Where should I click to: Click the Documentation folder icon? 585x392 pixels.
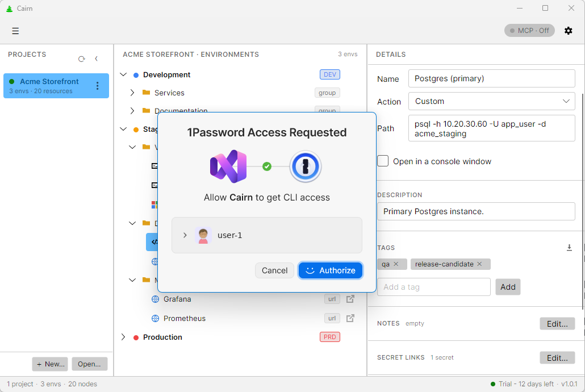147,111
